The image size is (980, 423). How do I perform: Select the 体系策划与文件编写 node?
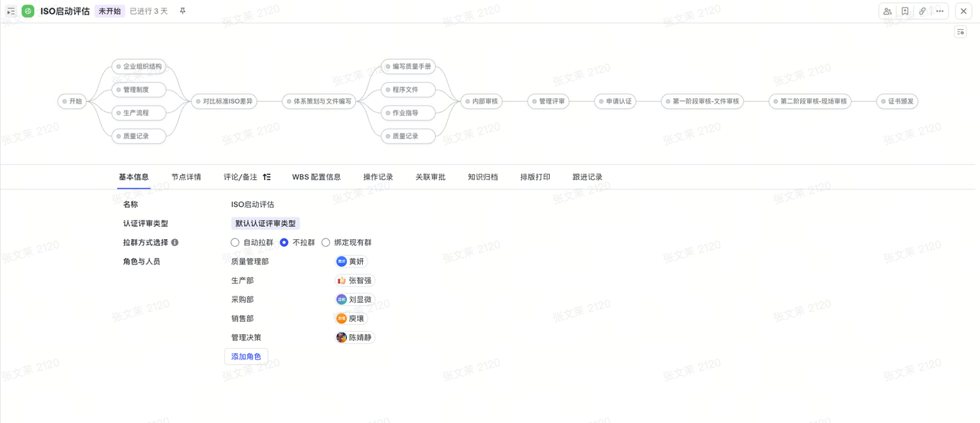pos(319,101)
